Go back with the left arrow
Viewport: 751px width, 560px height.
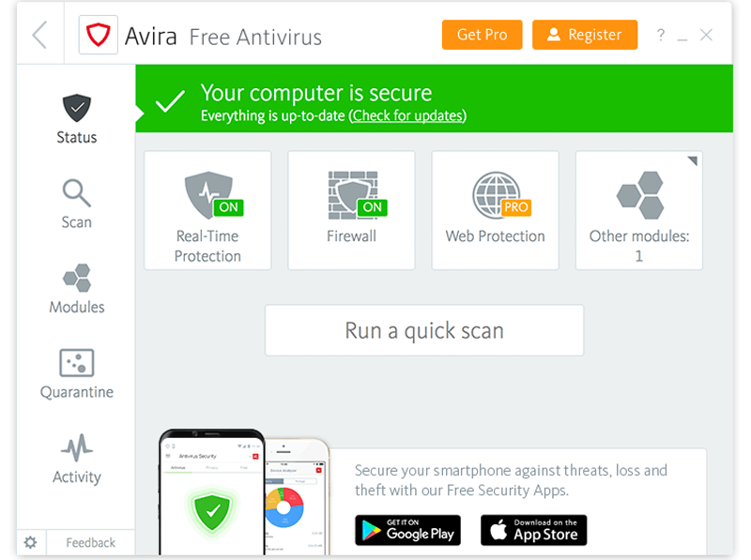click(39, 35)
